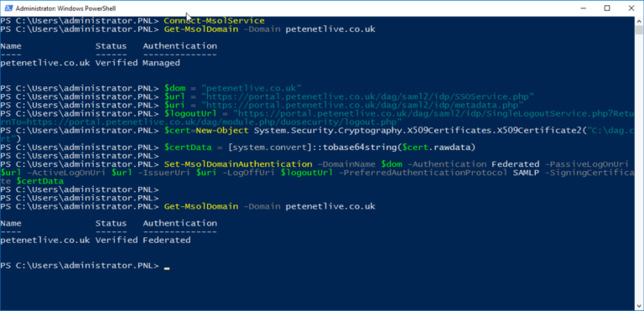Image resolution: width=644 pixels, height=311 pixels.
Task: Click the -IssuerUri parameter text
Action: [x=164, y=173]
